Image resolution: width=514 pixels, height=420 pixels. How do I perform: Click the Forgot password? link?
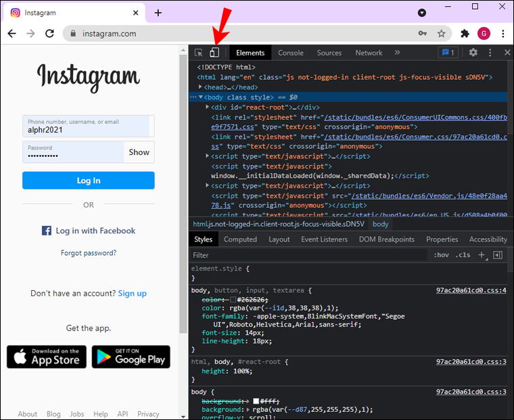click(89, 253)
